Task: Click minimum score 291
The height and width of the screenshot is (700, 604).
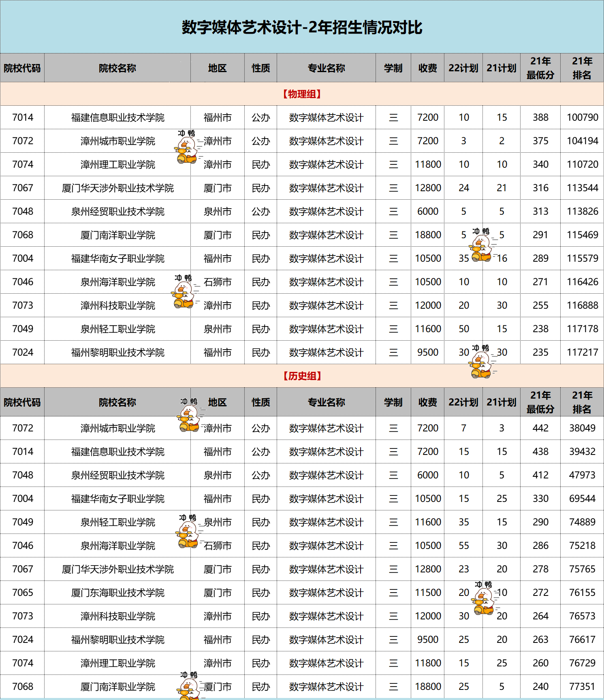Action: pyautogui.click(x=540, y=235)
